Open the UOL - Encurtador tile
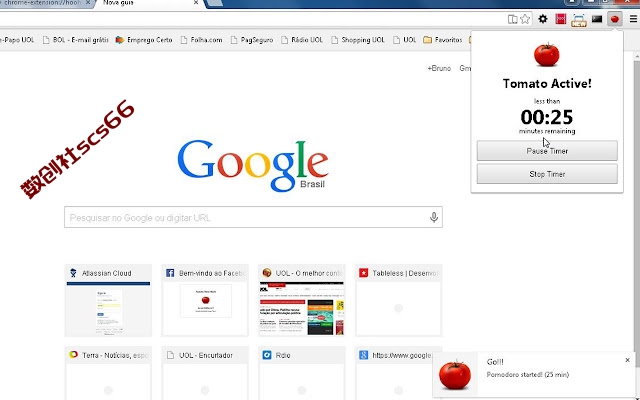The width and height of the screenshot is (640, 400). 205,373
